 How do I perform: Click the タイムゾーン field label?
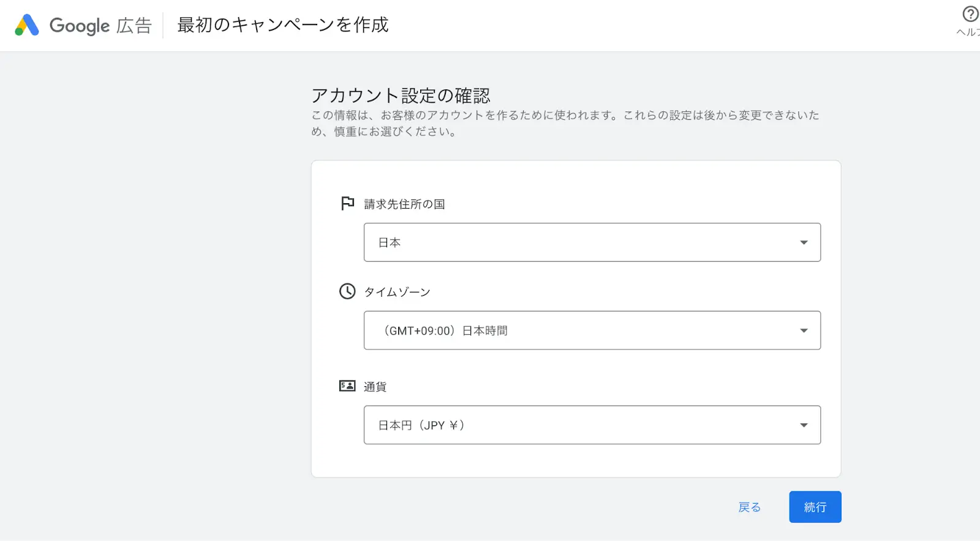pyautogui.click(x=397, y=293)
